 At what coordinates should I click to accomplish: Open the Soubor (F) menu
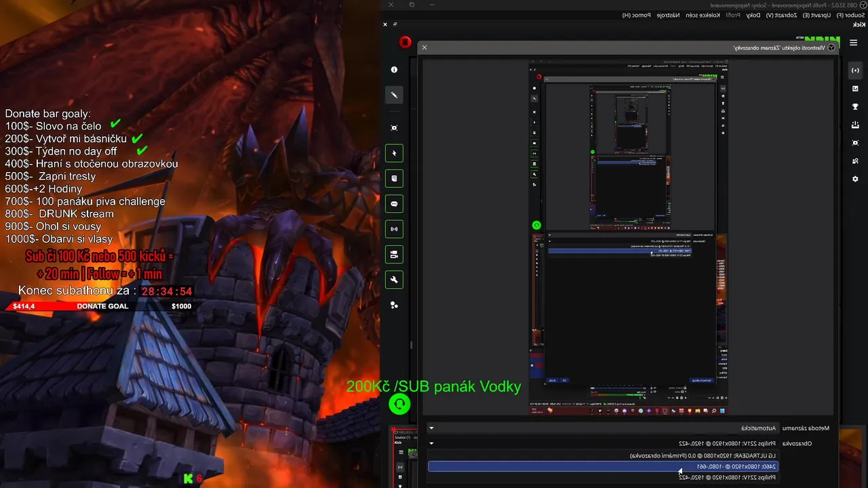pos(852,15)
